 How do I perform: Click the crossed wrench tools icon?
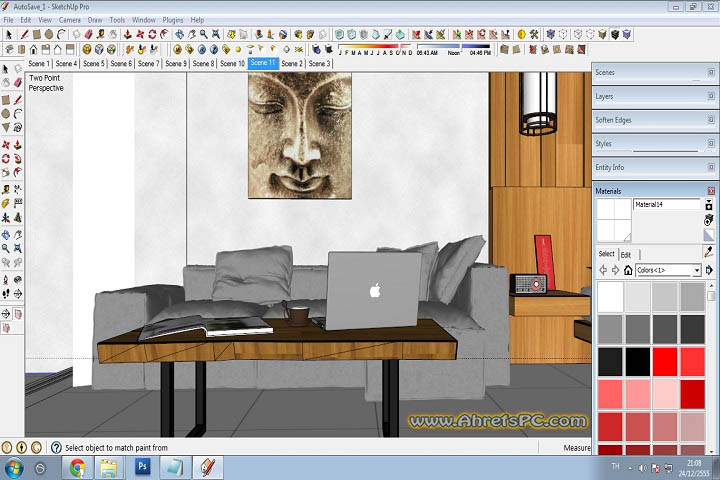tap(534, 34)
